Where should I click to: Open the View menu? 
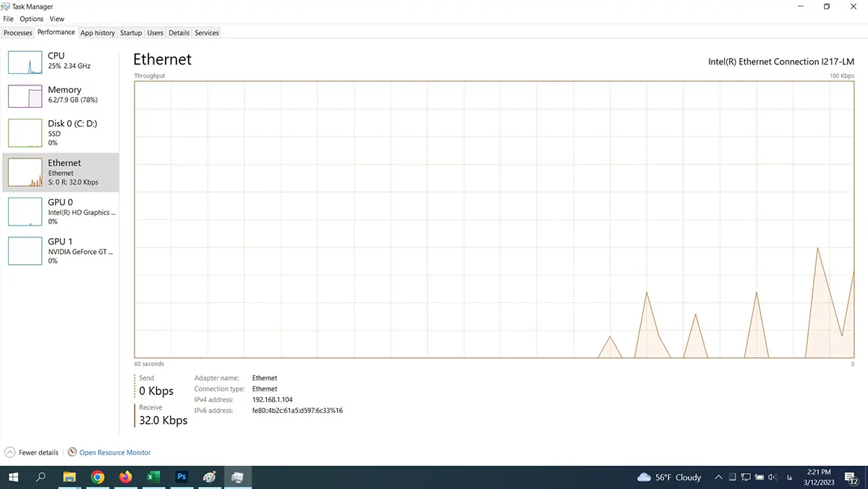[56, 19]
